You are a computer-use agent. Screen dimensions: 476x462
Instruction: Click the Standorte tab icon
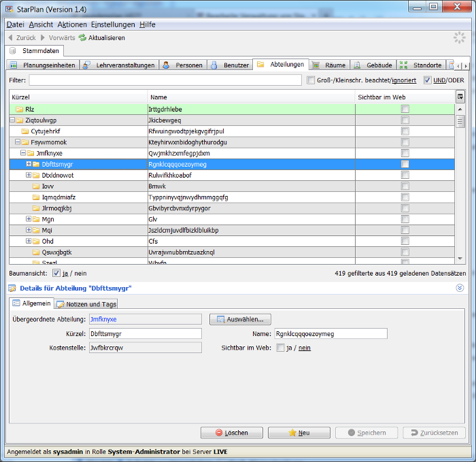point(403,65)
